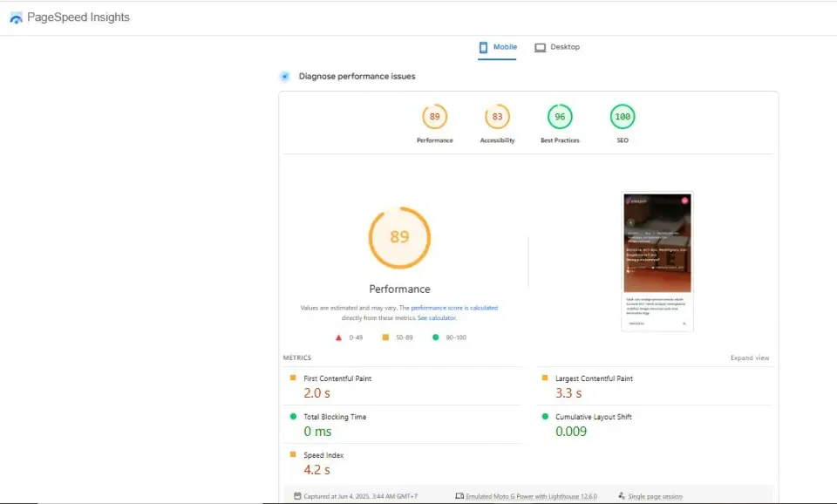
Task: Open the mobile page screenshot thumbnail
Action: point(657,262)
